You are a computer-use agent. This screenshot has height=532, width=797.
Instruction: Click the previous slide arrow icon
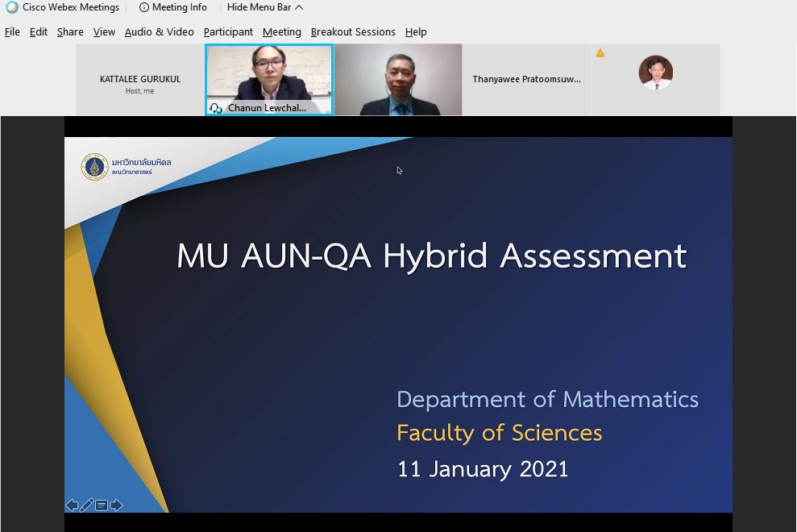(x=72, y=505)
